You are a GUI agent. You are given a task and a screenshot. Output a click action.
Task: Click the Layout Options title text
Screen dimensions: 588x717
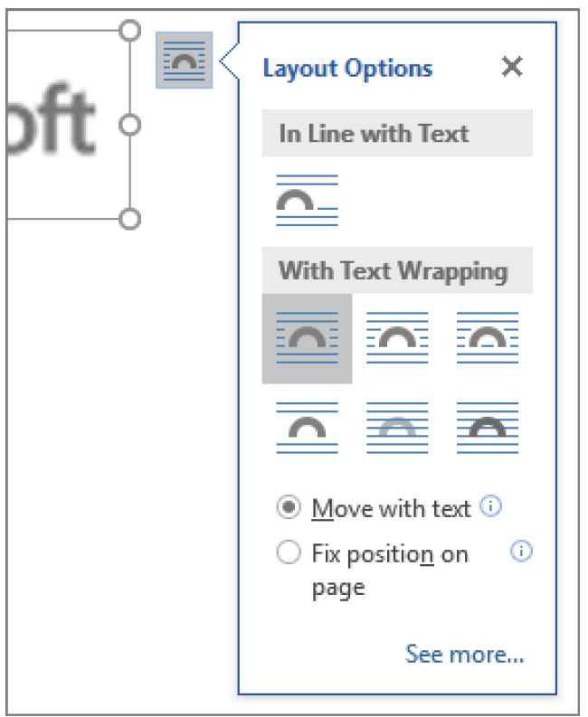347,69
